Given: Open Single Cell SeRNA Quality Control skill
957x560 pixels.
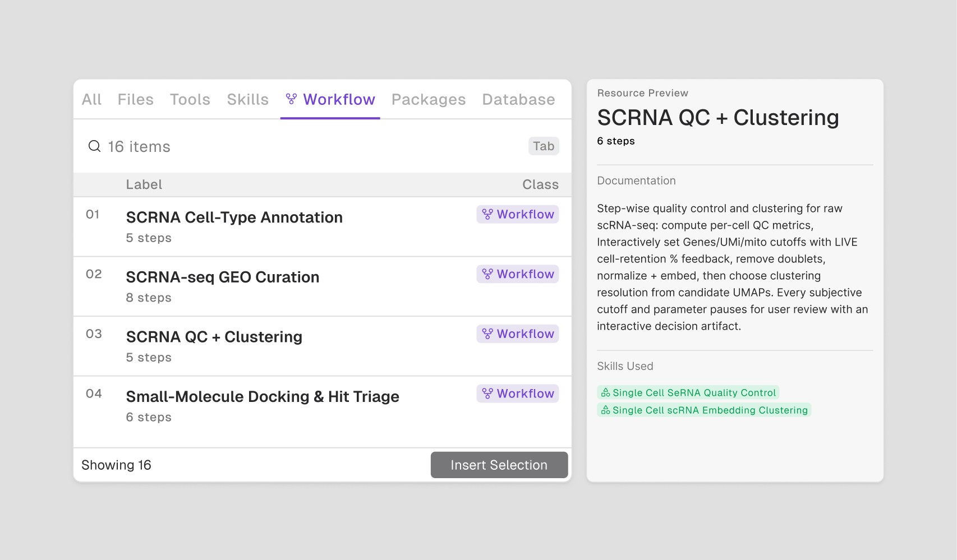Looking at the screenshot, I should pos(688,393).
